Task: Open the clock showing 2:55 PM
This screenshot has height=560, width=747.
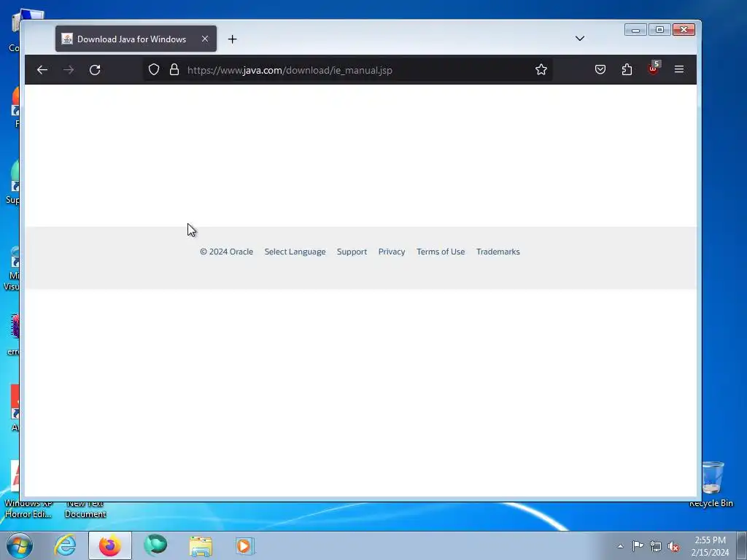Action: point(710,545)
